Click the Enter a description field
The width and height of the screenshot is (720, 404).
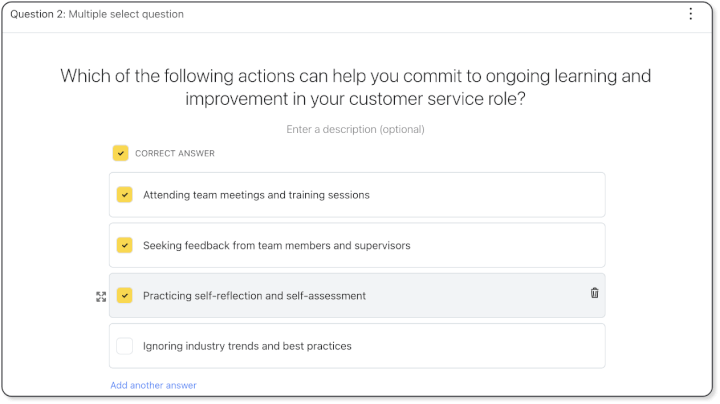(355, 129)
